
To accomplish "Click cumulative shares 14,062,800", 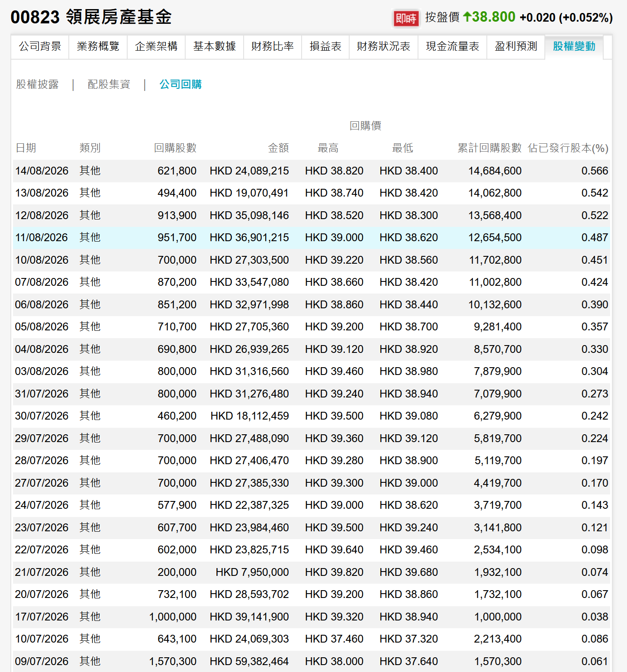I will pyautogui.click(x=495, y=193).
